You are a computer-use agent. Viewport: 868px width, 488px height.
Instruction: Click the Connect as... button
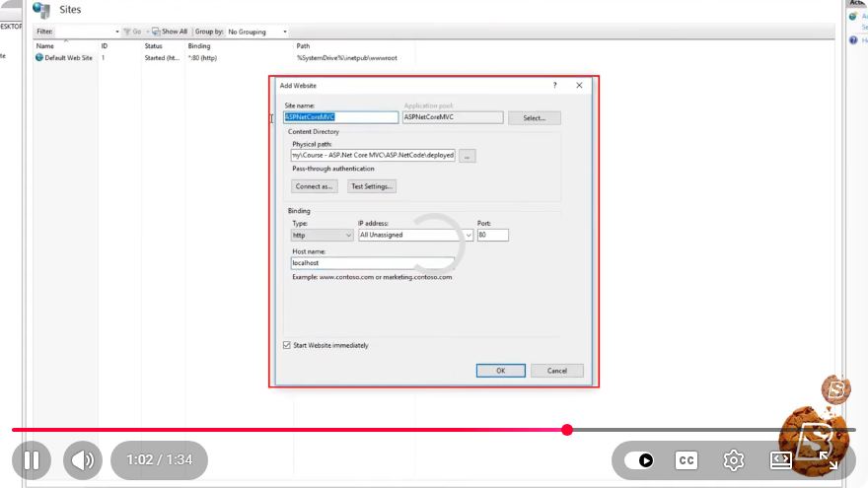314,186
